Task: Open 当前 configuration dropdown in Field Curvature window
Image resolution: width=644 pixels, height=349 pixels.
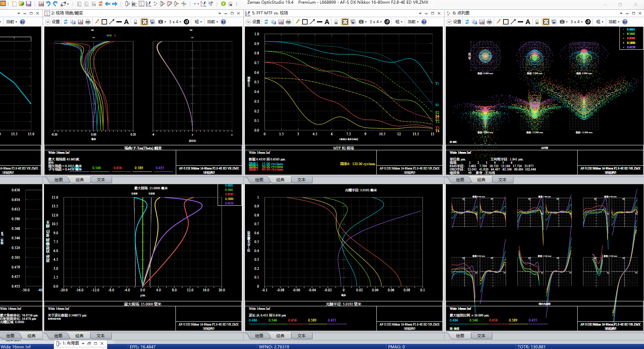Action: click(x=212, y=22)
